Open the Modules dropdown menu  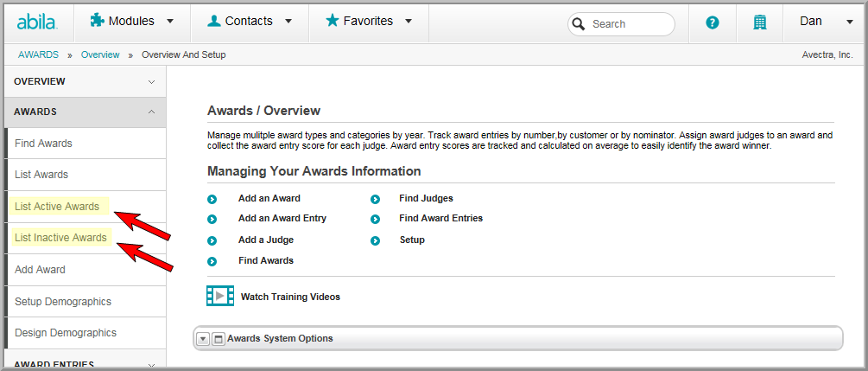[x=132, y=22]
